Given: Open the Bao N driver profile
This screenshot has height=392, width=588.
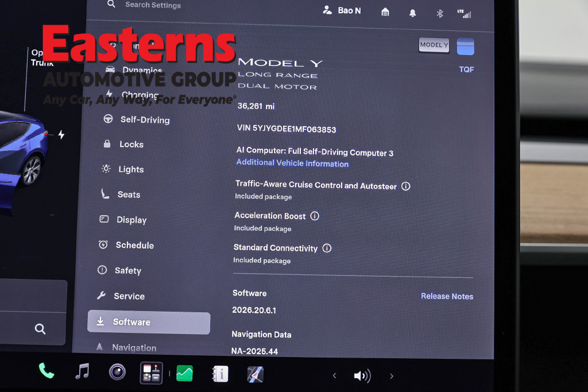Looking at the screenshot, I should tap(342, 10).
